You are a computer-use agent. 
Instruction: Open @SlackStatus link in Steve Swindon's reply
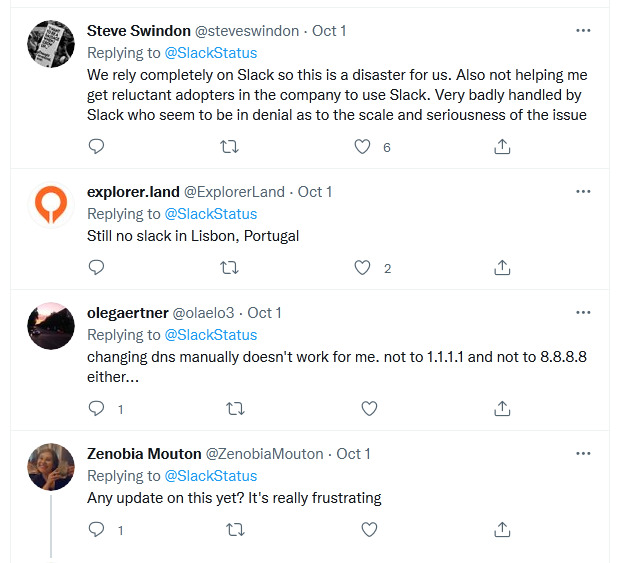coord(210,52)
